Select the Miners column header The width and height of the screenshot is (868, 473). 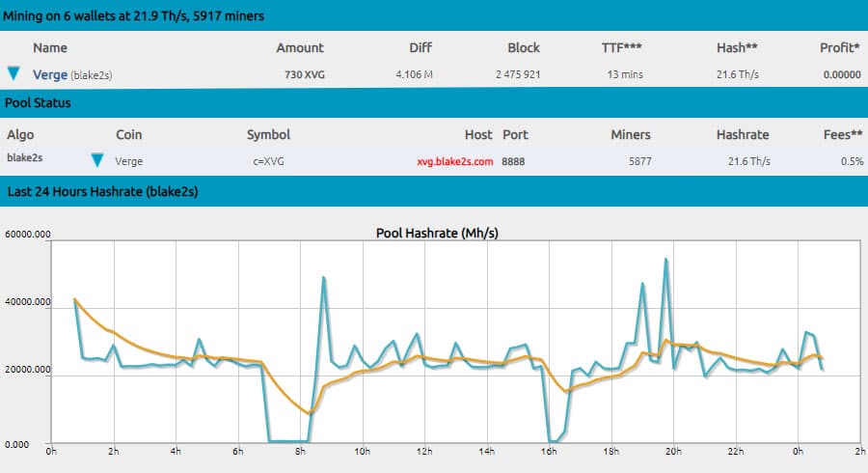631,135
